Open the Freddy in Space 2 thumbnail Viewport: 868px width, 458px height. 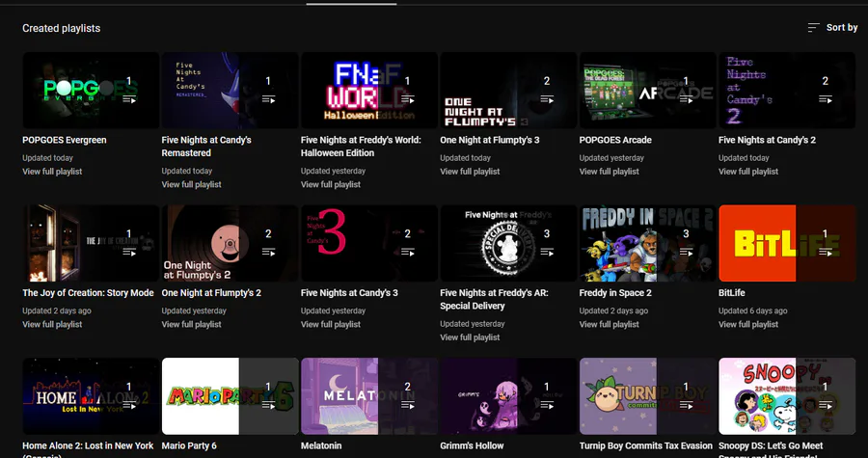pyautogui.click(x=648, y=243)
